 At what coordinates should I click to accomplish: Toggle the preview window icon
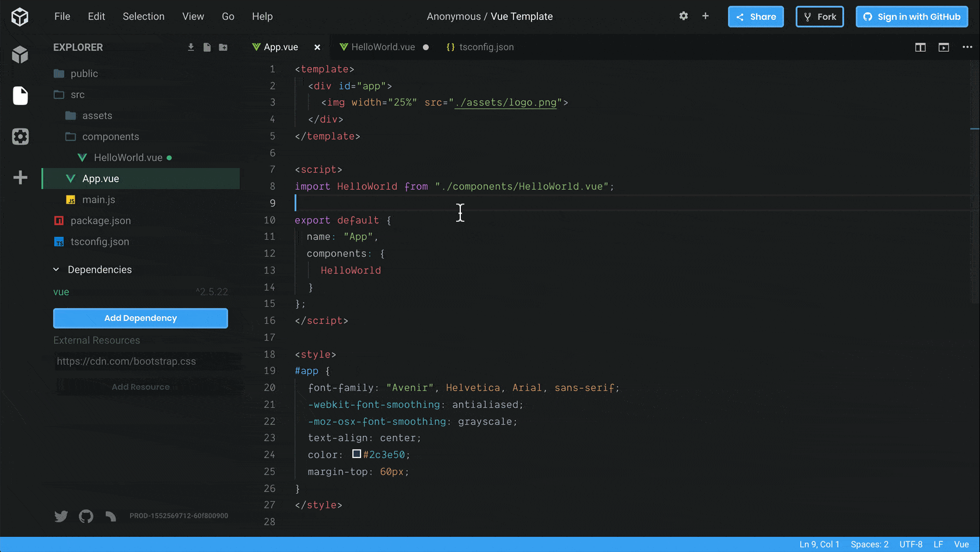pyautogui.click(x=943, y=47)
